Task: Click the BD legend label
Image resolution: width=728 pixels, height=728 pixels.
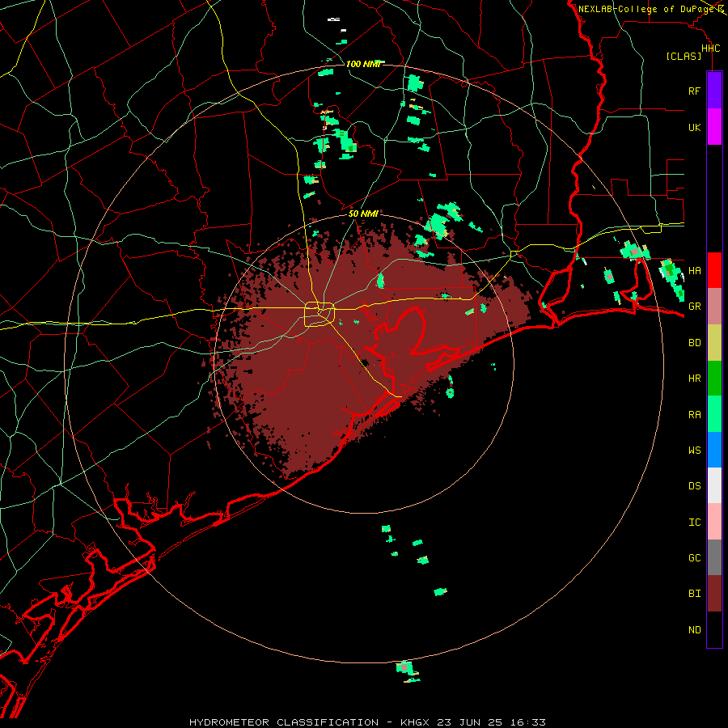Action: click(x=694, y=343)
